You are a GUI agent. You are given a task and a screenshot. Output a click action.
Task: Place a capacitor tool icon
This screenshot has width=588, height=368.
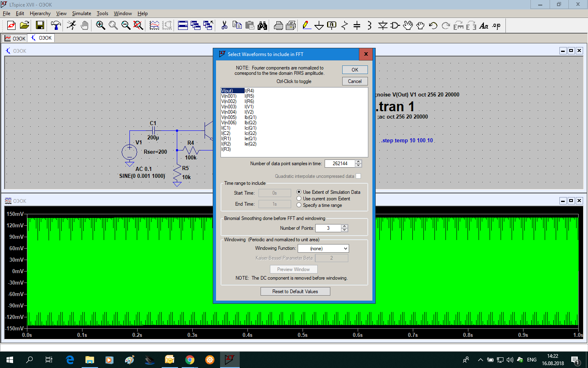(x=357, y=25)
